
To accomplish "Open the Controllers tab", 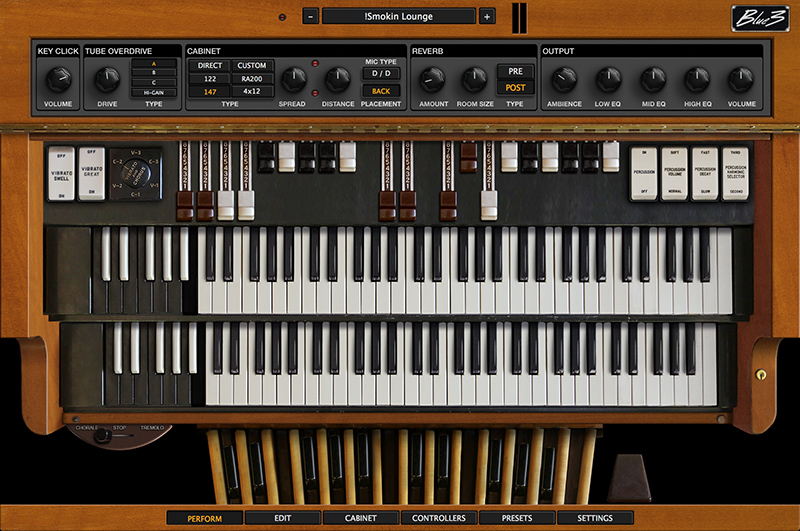I will (438, 518).
